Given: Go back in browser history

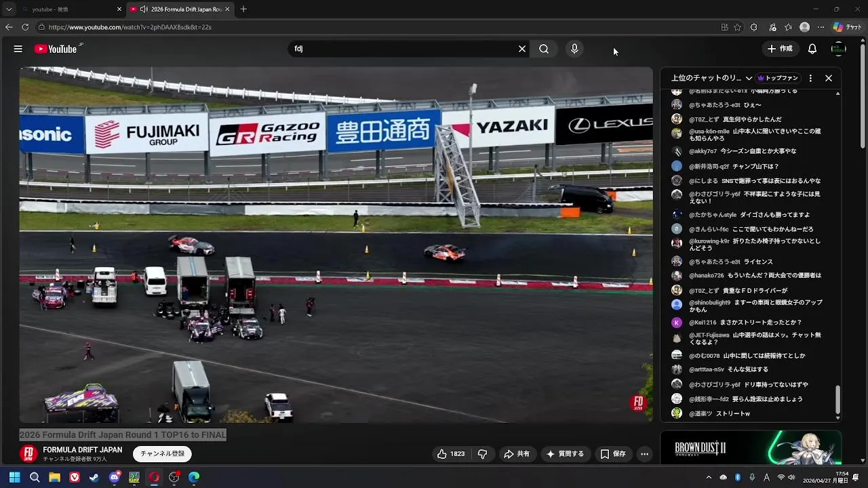Looking at the screenshot, I should click(x=9, y=27).
